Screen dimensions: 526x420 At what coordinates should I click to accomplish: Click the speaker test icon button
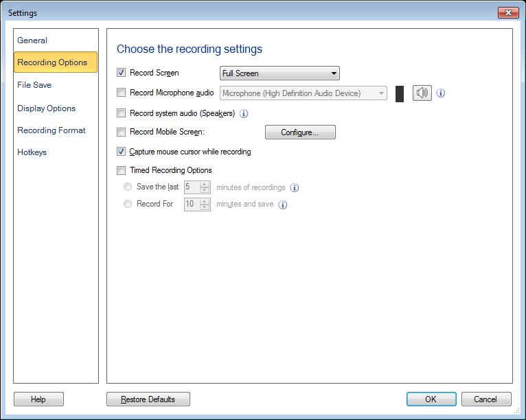(422, 93)
